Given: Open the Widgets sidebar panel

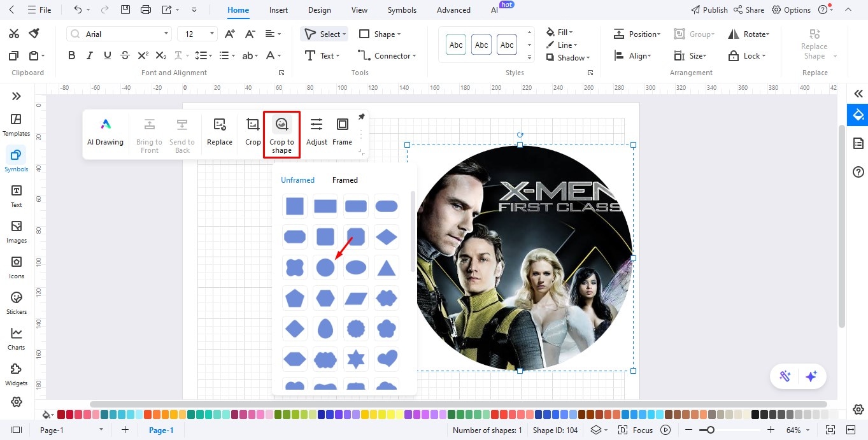Looking at the screenshot, I should (17, 374).
